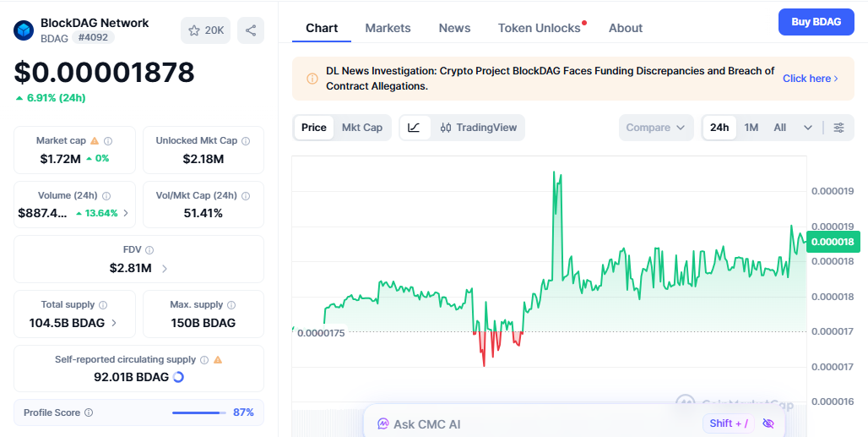
Task: Click the Shift + / shortcut button
Action: (x=729, y=423)
